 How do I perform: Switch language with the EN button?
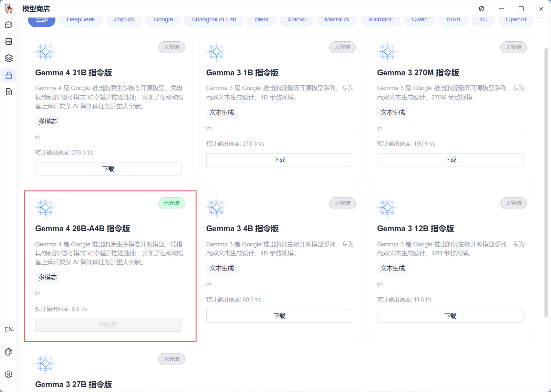(x=9, y=329)
